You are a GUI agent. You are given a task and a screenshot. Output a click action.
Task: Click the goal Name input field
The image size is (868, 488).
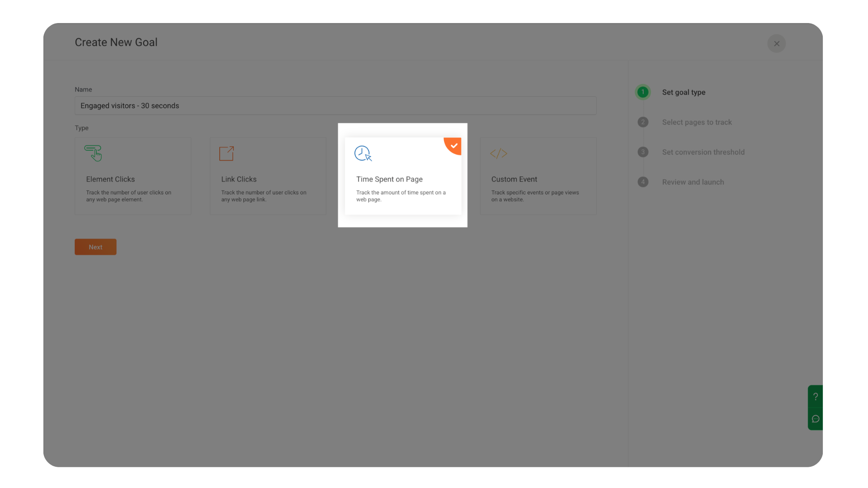tap(335, 105)
